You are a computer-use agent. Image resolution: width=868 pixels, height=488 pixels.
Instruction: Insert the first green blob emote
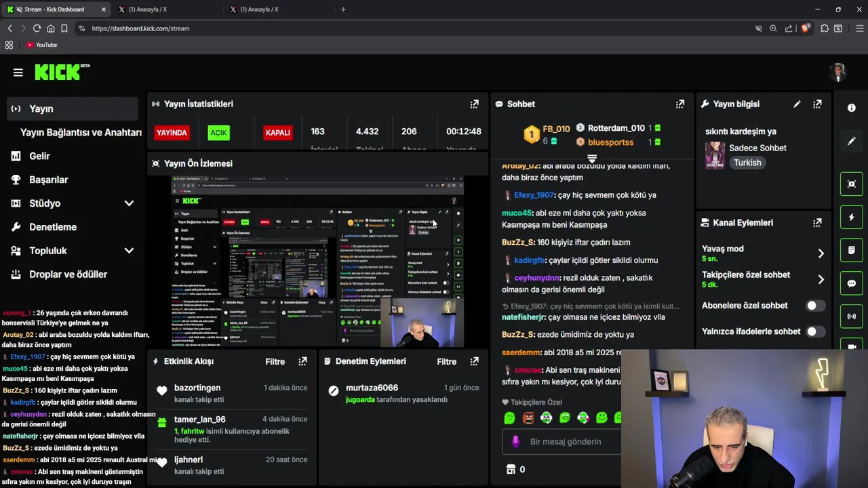pyautogui.click(x=509, y=418)
